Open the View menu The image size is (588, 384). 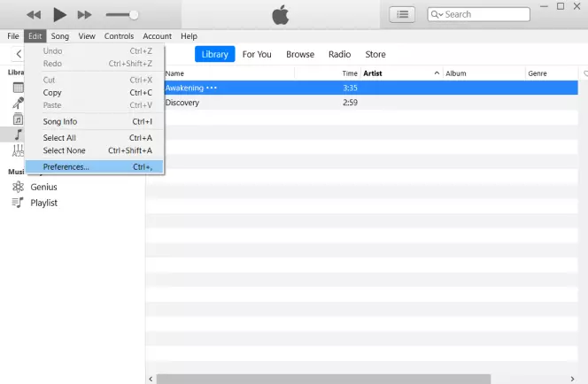point(87,36)
